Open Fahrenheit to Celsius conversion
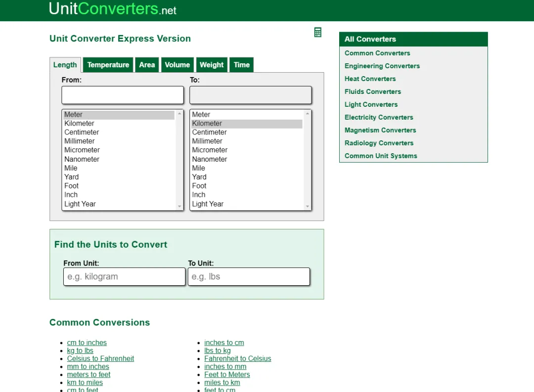This screenshot has width=534, height=392. pyautogui.click(x=238, y=358)
